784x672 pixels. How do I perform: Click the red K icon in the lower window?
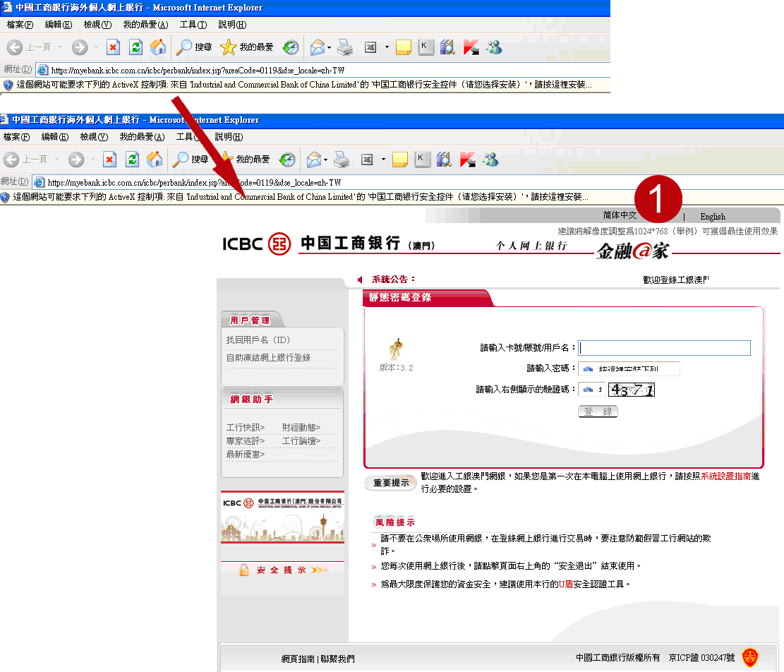[467, 160]
